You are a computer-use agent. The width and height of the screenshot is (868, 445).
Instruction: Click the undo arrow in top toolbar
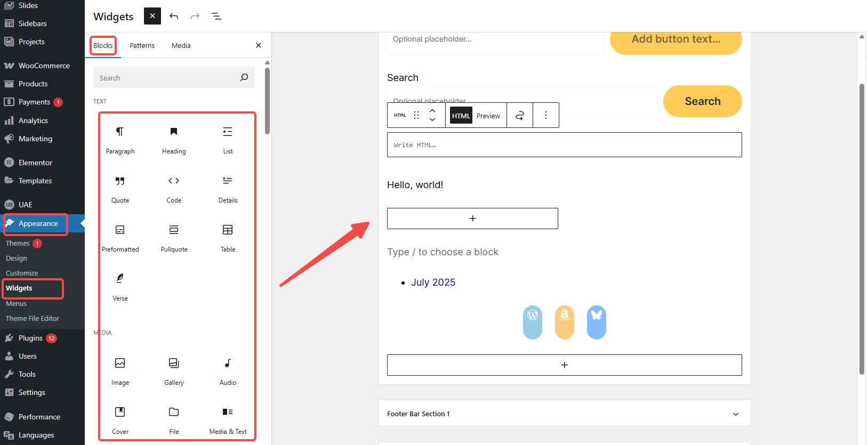tap(174, 16)
